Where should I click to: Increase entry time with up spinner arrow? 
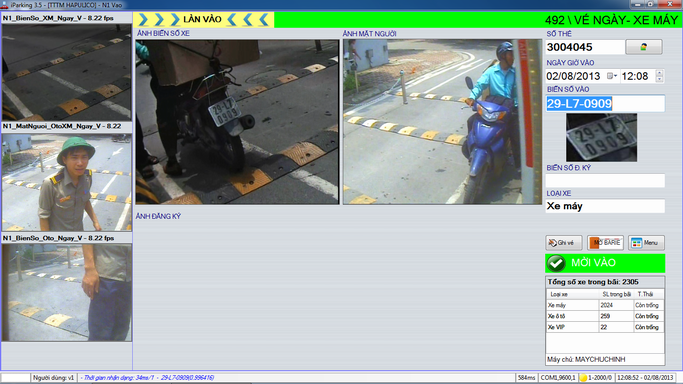point(659,73)
